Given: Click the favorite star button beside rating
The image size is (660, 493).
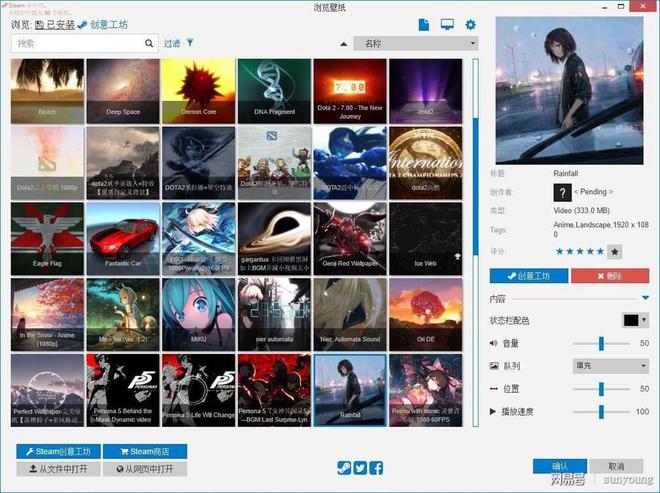Looking at the screenshot, I should [x=615, y=252].
